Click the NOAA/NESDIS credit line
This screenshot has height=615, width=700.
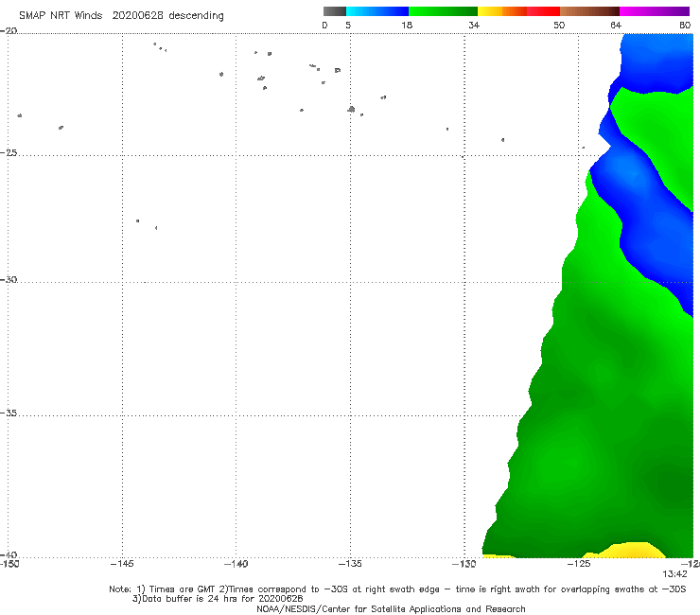tap(391, 608)
